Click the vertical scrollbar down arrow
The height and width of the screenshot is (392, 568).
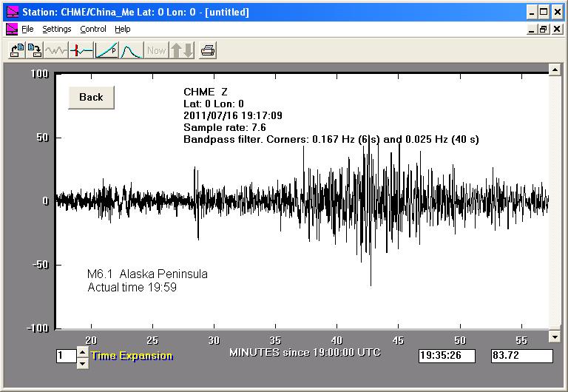[555, 337]
